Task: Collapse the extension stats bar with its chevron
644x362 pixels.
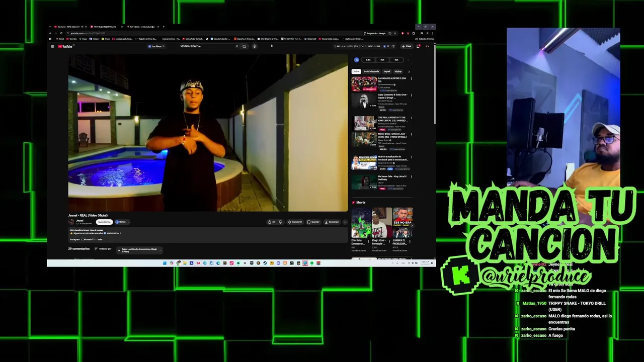Action: pos(408,60)
